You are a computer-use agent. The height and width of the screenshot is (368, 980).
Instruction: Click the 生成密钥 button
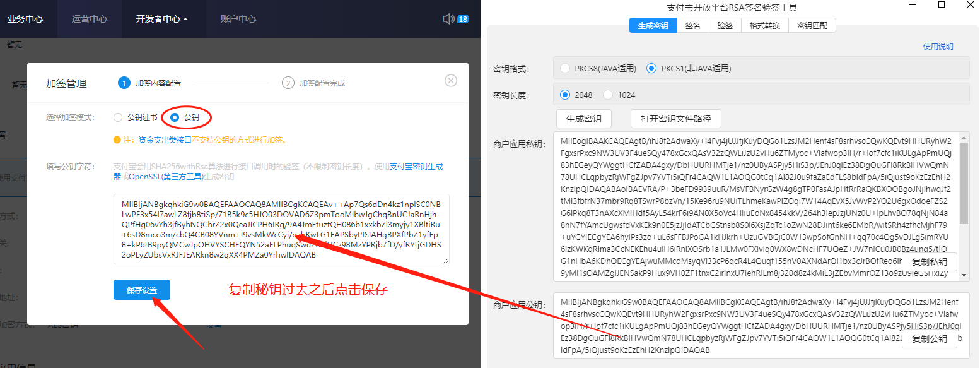[x=584, y=119]
